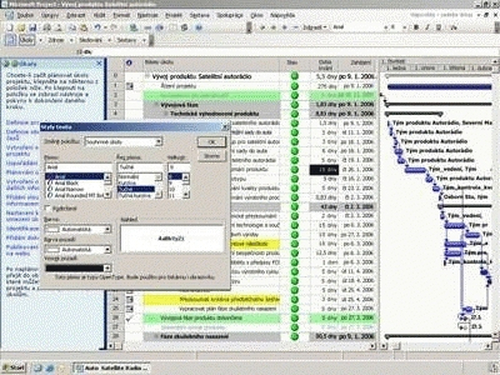Click the Underline formatting icon in toolbar

point(439,27)
